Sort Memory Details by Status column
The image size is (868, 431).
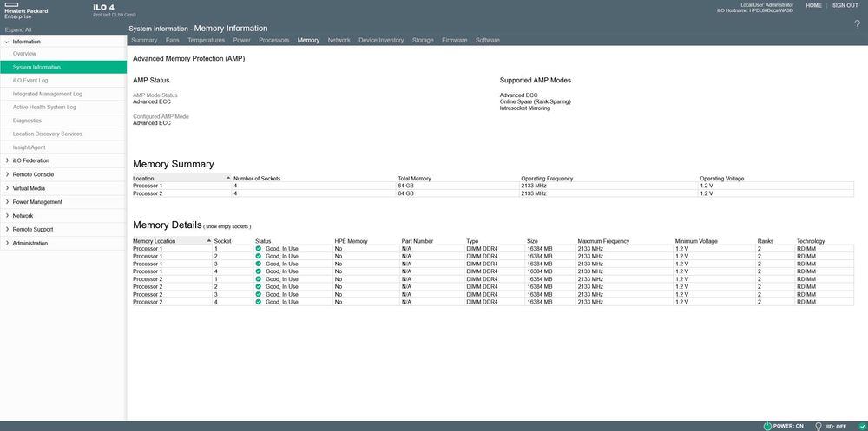coord(263,241)
